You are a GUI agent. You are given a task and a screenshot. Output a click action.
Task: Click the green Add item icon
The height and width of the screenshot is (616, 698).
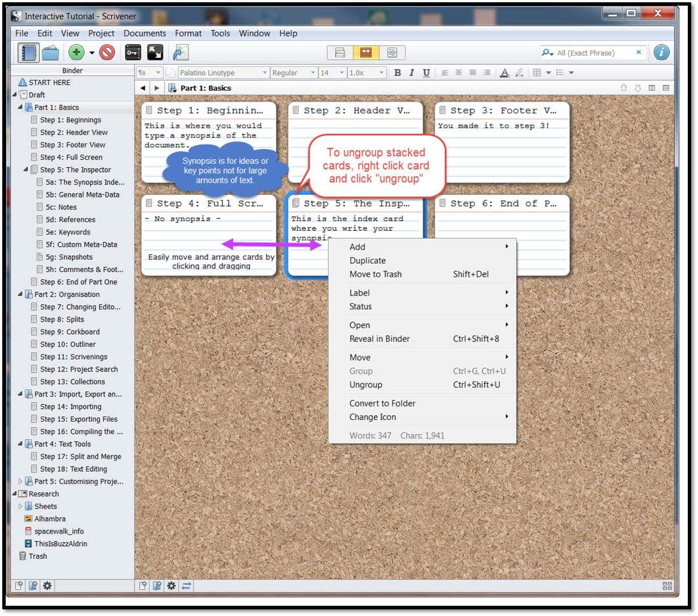tap(76, 53)
